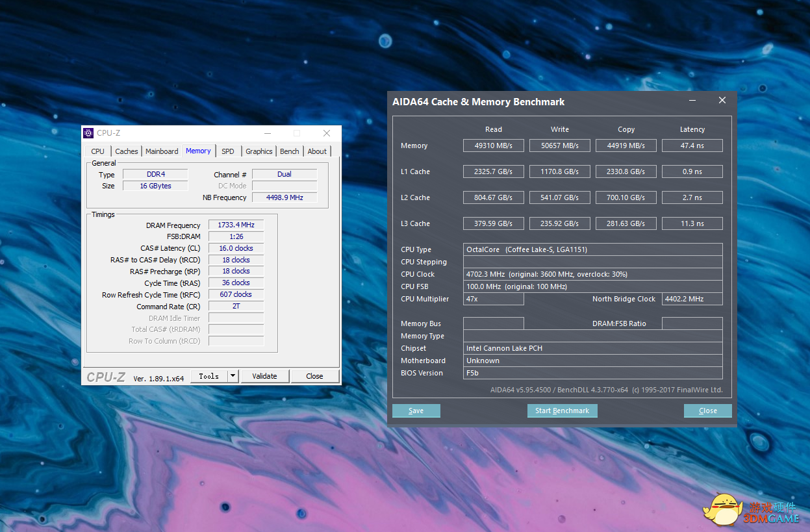810x532 pixels.
Task: Expand the Tools dropdown arrow in CPU-Z
Action: coord(233,376)
